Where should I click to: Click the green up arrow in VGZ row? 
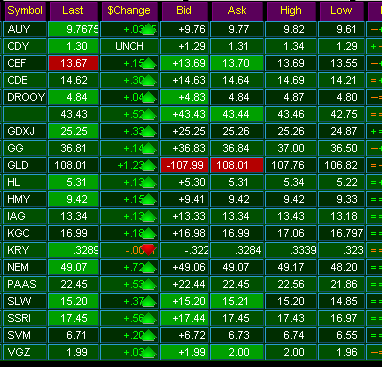(148, 352)
